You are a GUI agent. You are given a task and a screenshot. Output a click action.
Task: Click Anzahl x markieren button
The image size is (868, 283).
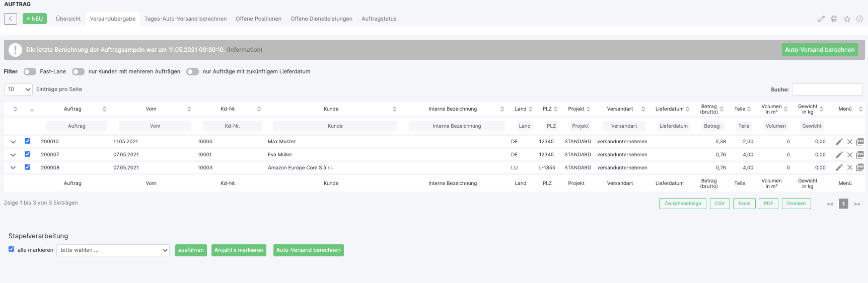coord(239,250)
